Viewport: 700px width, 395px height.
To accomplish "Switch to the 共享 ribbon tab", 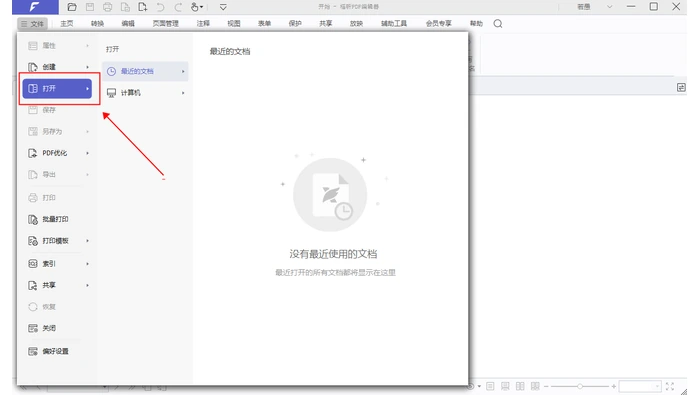I will coord(326,24).
